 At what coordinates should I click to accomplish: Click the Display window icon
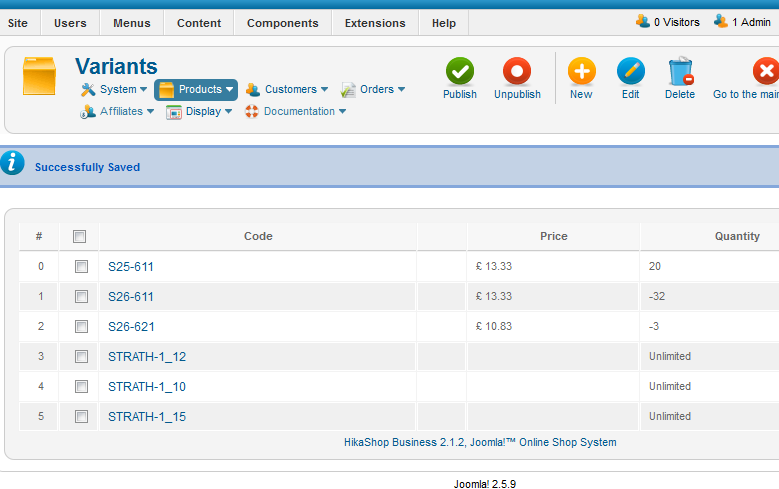pyautogui.click(x=173, y=112)
